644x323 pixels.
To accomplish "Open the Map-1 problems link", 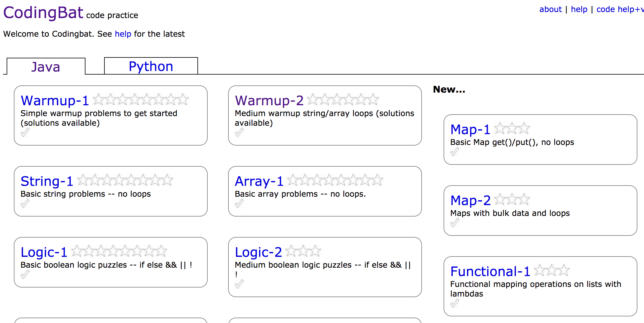I will (470, 129).
